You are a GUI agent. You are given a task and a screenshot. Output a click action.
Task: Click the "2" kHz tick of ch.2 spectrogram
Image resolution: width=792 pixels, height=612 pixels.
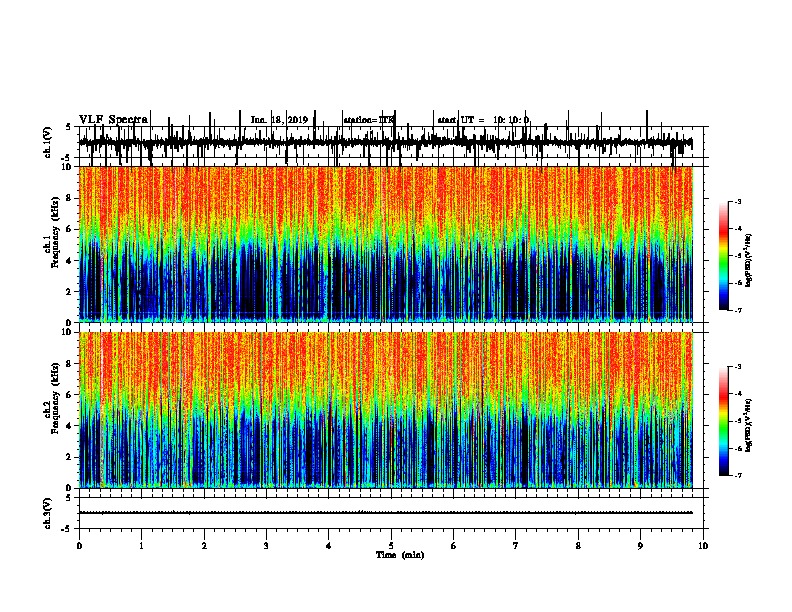[x=69, y=457]
